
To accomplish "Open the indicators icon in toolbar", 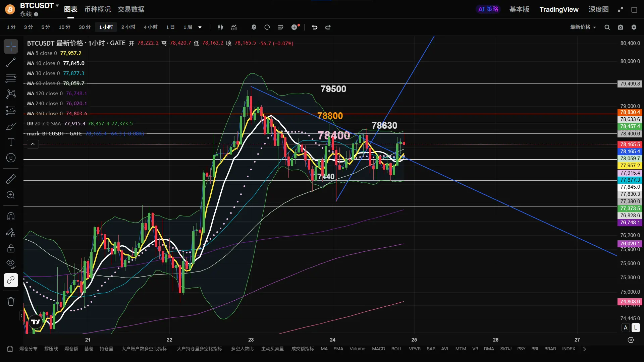I will tap(234, 27).
